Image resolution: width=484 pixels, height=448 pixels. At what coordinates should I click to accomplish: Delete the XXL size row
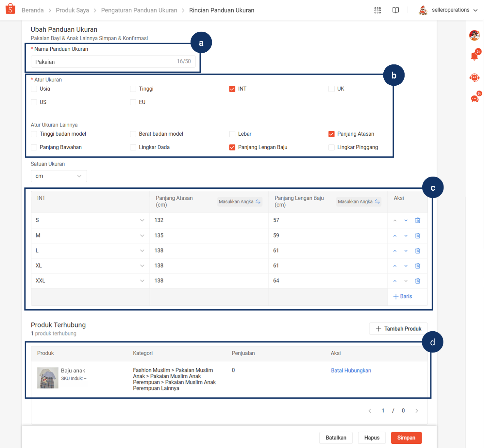[418, 281]
